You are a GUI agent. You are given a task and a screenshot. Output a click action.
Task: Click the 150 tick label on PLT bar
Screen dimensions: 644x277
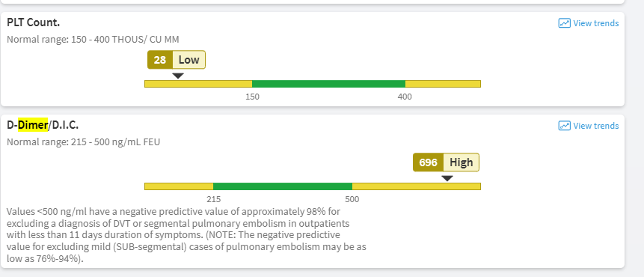(x=252, y=97)
